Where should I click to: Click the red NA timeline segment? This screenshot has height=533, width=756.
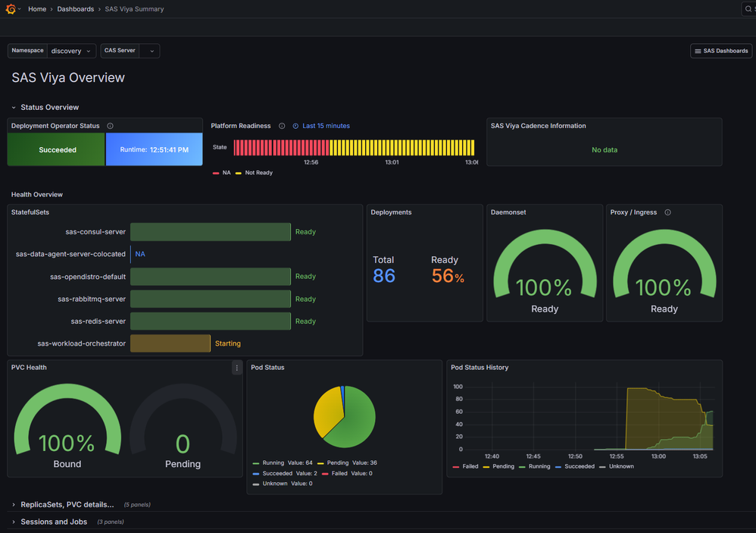click(x=281, y=148)
